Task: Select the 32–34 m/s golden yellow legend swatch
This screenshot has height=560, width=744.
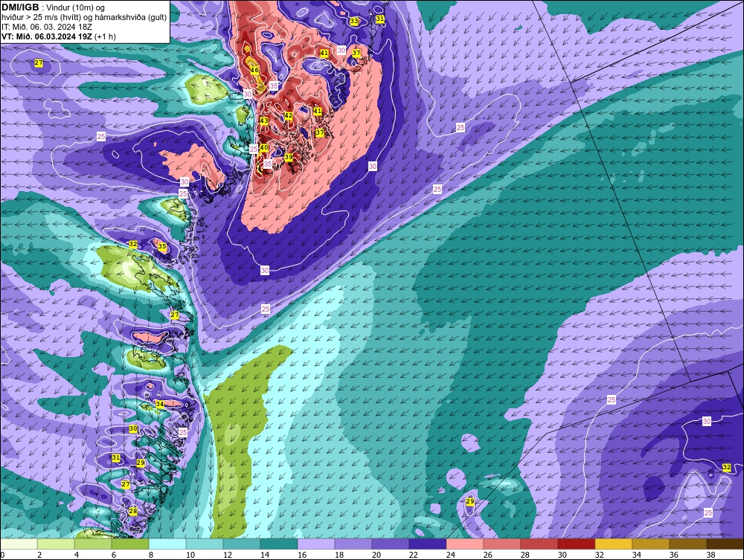Action: coord(614,544)
